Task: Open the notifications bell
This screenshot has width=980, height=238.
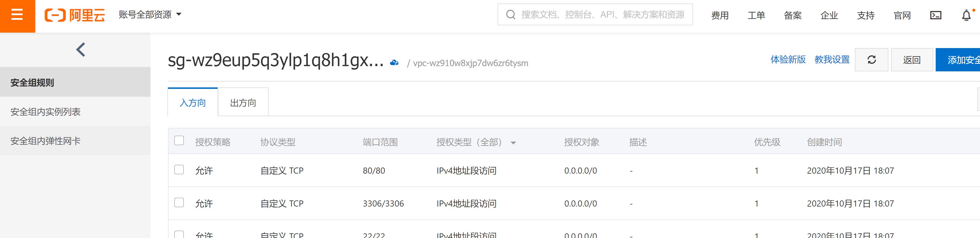Action: (x=966, y=15)
